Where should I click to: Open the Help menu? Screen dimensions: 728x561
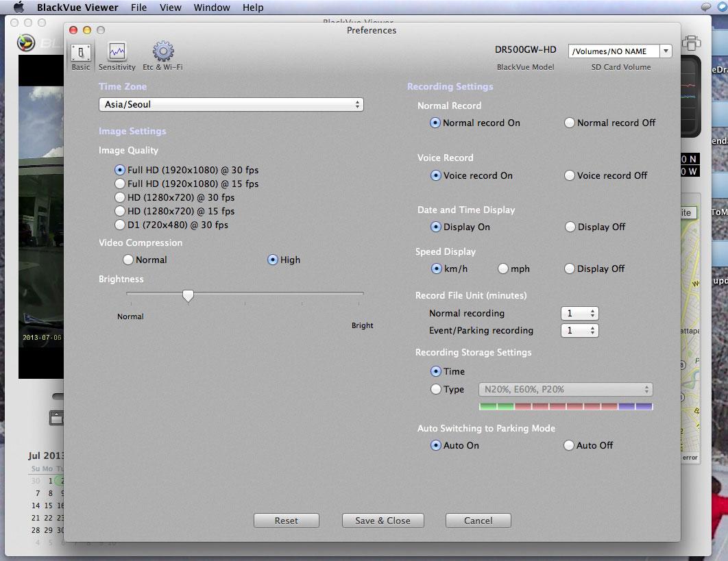pos(253,8)
